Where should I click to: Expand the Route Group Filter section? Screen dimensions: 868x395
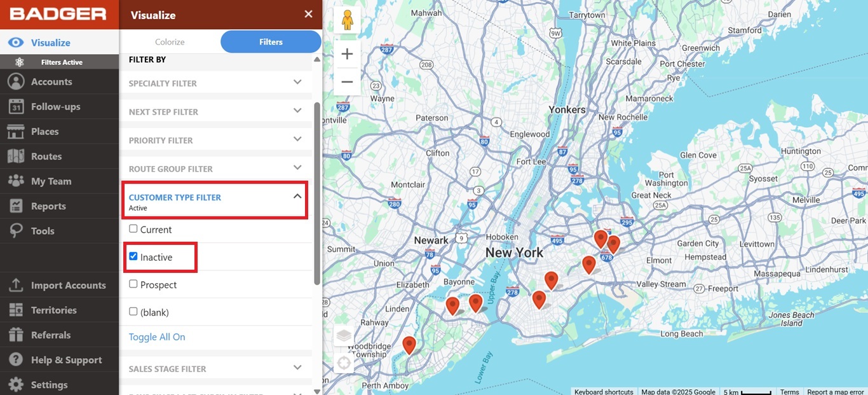coord(216,169)
